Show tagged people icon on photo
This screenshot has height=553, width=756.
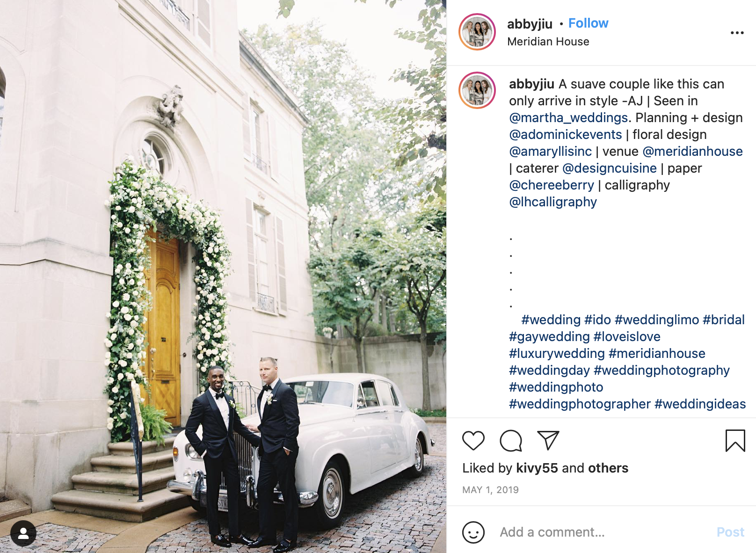click(23, 533)
